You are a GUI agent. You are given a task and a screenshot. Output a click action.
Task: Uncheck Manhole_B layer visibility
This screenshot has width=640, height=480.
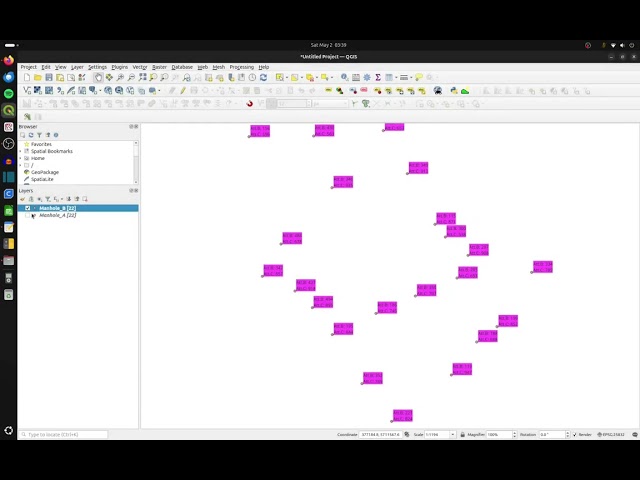[x=28, y=208]
